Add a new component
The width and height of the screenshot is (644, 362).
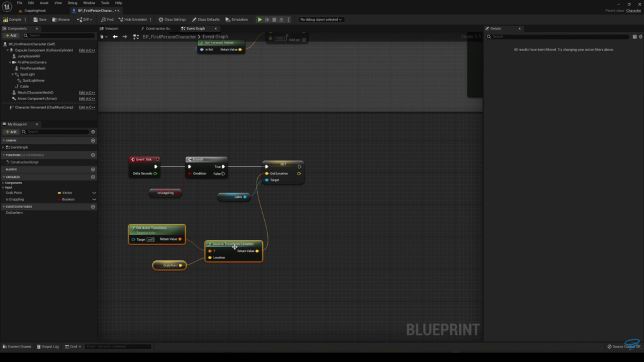pyautogui.click(x=11, y=36)
